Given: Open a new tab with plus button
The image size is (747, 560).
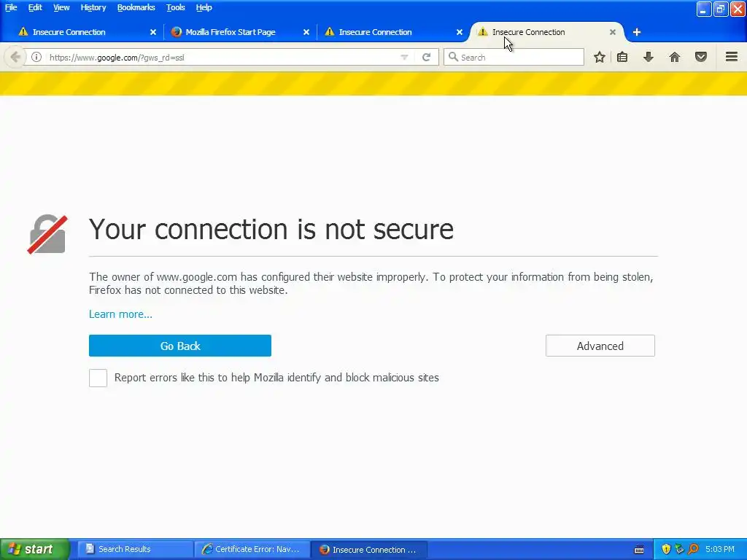Looking at the screenshot, I should point(636,32).
